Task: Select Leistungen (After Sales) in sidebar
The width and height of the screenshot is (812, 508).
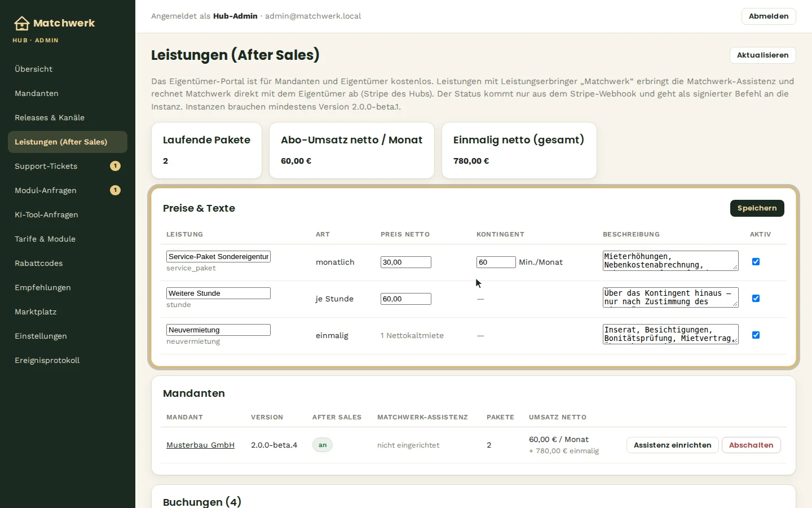Action: pos(68,142)
